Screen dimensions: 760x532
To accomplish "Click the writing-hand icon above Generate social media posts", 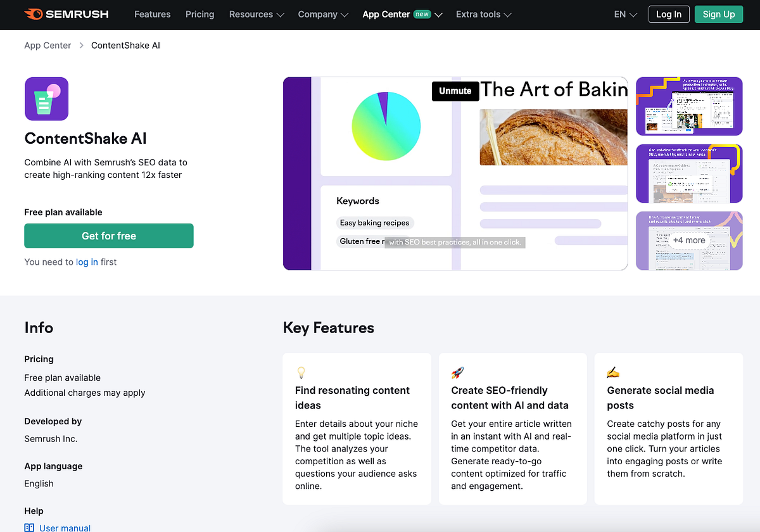I will tap(612, 372).
